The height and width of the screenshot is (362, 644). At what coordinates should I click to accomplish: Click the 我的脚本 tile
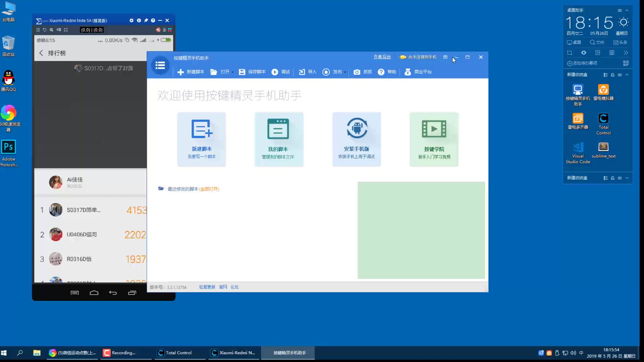click(279, 139)
